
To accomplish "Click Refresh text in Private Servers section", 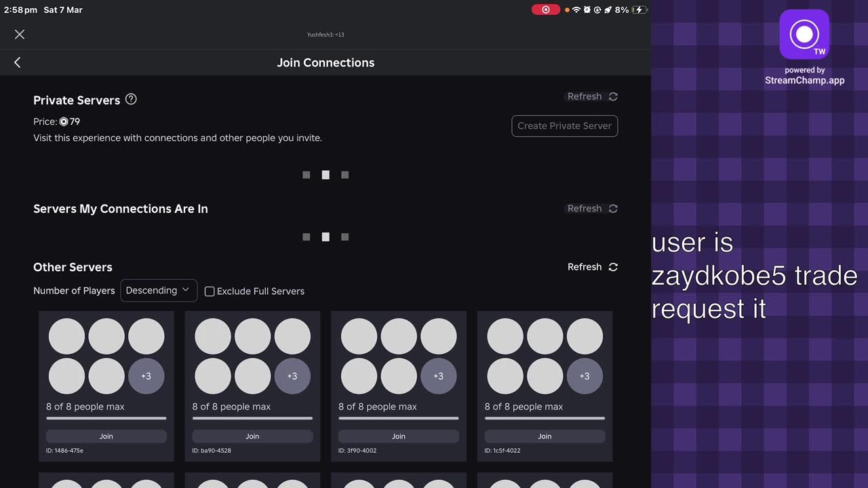I will (585, 97).
